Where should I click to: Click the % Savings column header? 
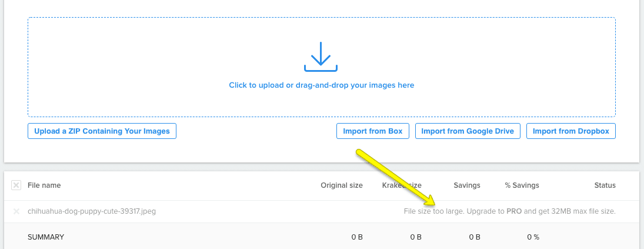pyautogui.click(x=522, y=185)
